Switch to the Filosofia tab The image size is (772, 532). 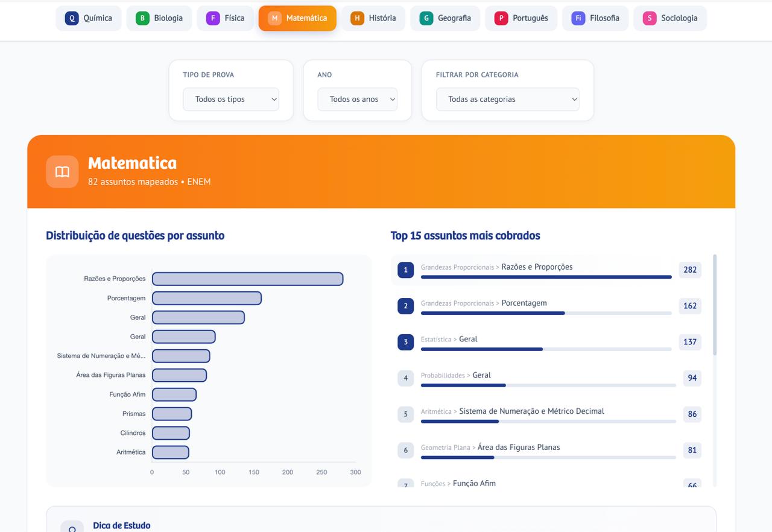[595, 18]
